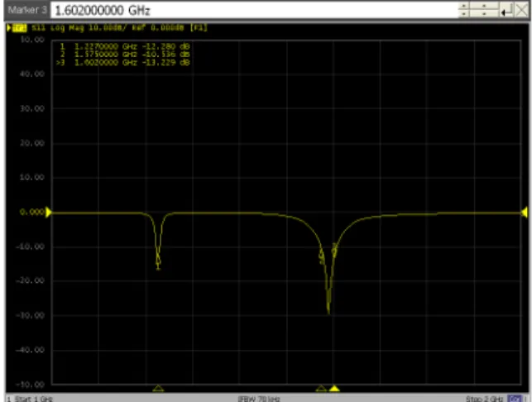The width and height of the screenshot is (532, 402).
Task: Click left reference level arrow at 0 dB
Action: point(48,213)
